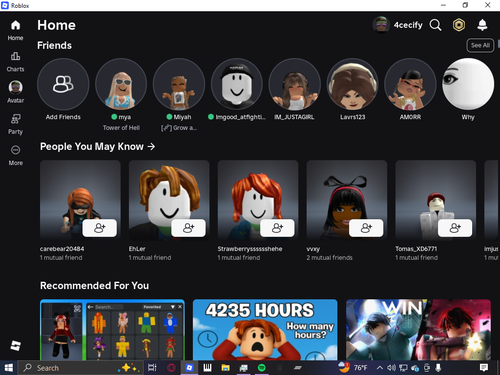Image resolution: width=500 pixels, height=375 pixels.
Task: Open AMORR friend avatar
Action: tap(410, 84)
